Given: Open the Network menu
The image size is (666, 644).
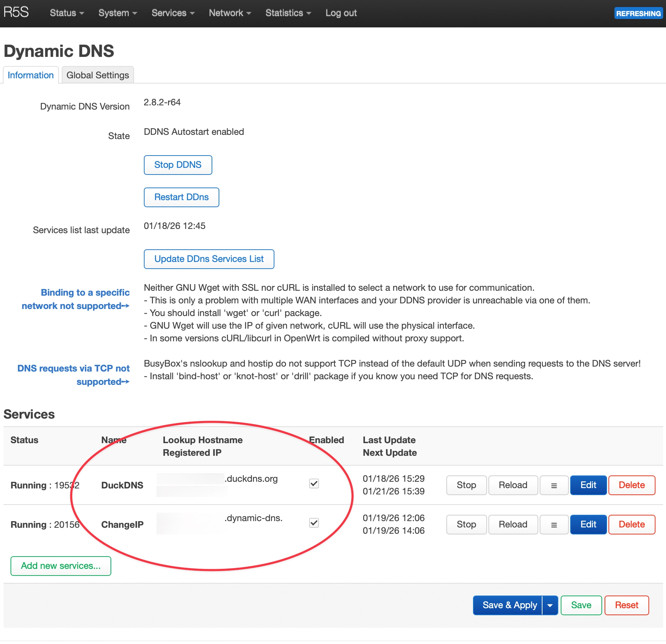Looking at the screenshot, I should tap(230, 13).
